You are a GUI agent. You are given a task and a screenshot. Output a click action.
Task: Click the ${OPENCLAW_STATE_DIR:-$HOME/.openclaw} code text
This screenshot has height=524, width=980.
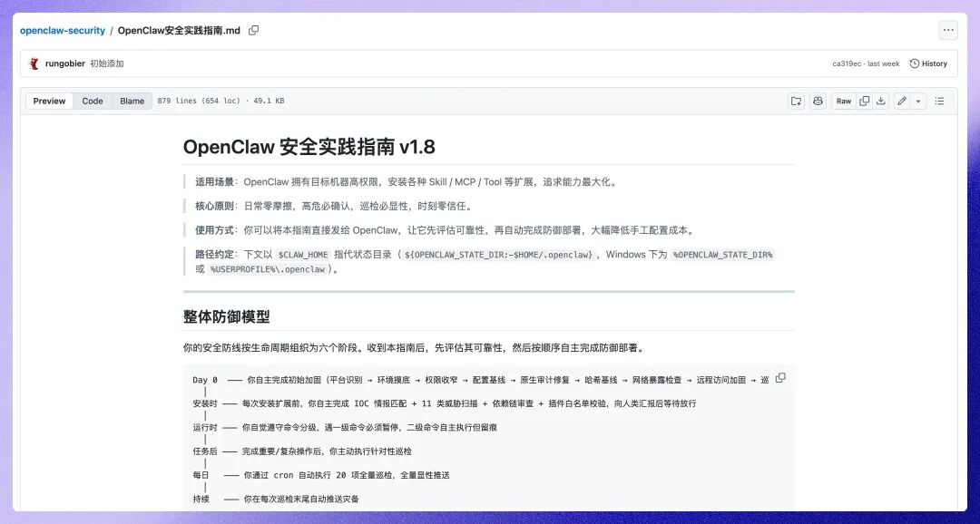click(x=497, y=255)
